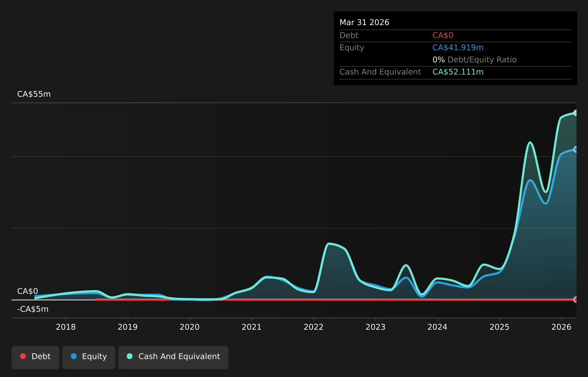Click the 2023 x-axis label
The height and width of the screenshot is (377, 588).
376,327
